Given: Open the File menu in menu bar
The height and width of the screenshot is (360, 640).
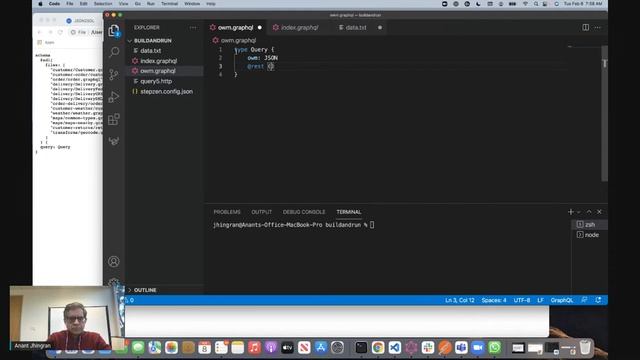Looking at the screenshot, I should 70,4.
